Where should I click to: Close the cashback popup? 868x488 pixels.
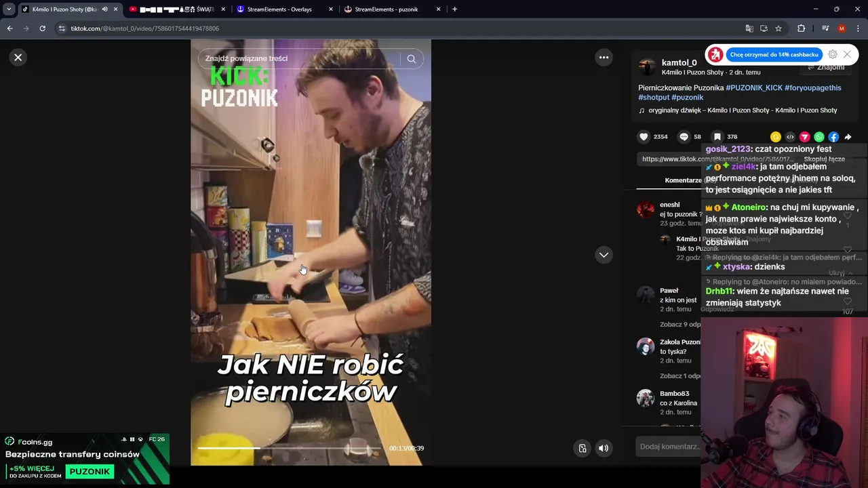pos(847,55)
